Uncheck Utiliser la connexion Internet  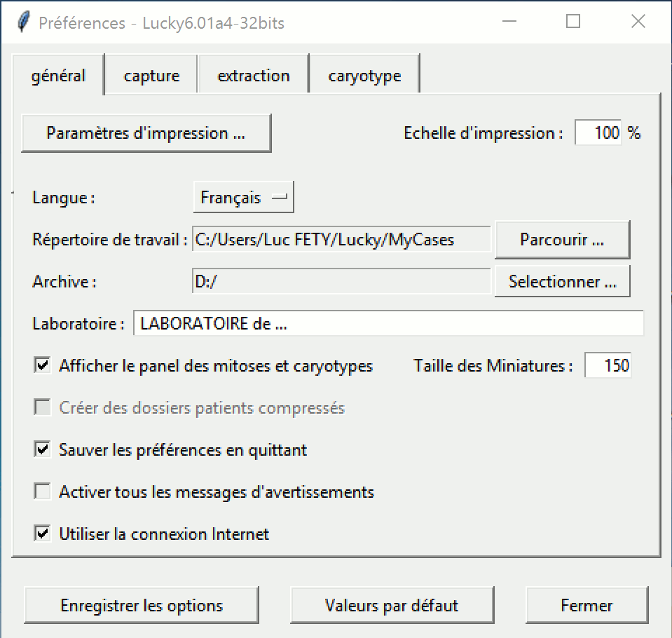click(43, 534)
